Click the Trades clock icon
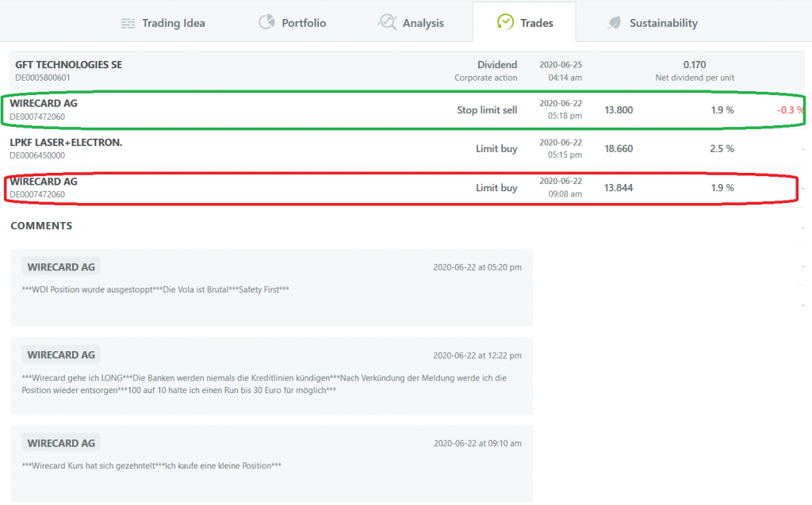The image size is (812, 505). click(x=504, y=22)
